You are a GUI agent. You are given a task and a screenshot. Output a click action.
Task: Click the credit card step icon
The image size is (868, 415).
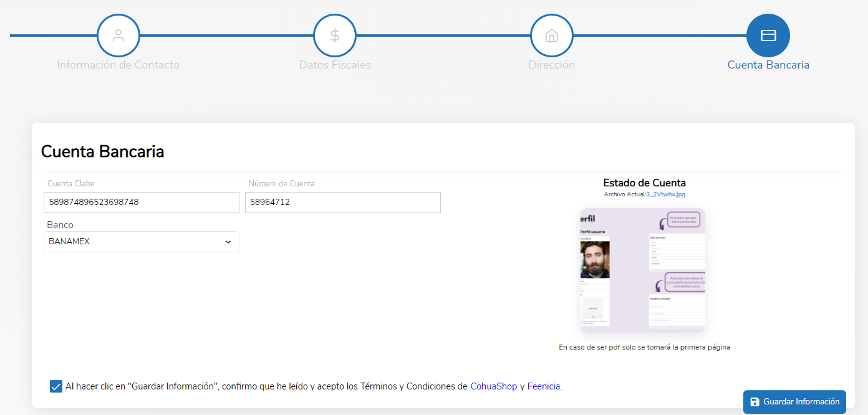[x=768, y=36]
